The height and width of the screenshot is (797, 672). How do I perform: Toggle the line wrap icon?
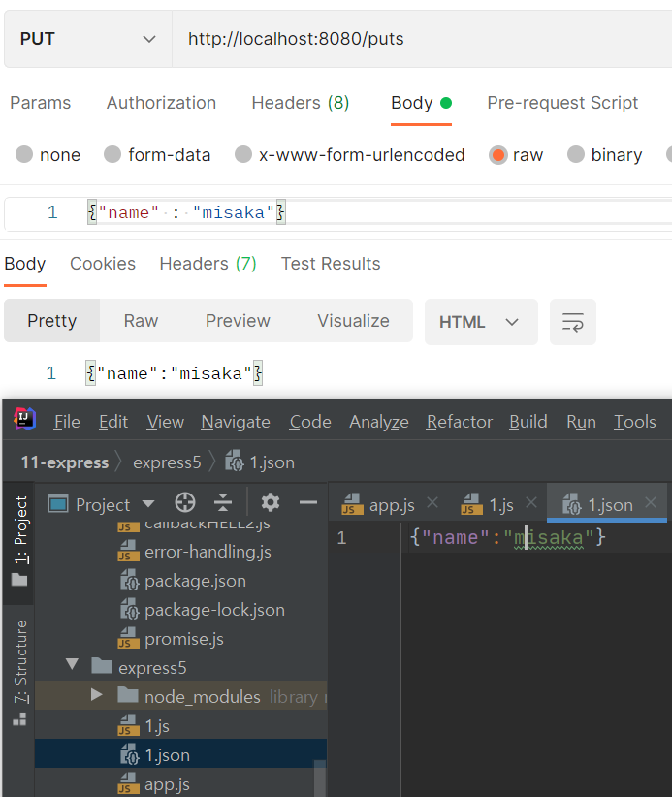click(573, 322)
